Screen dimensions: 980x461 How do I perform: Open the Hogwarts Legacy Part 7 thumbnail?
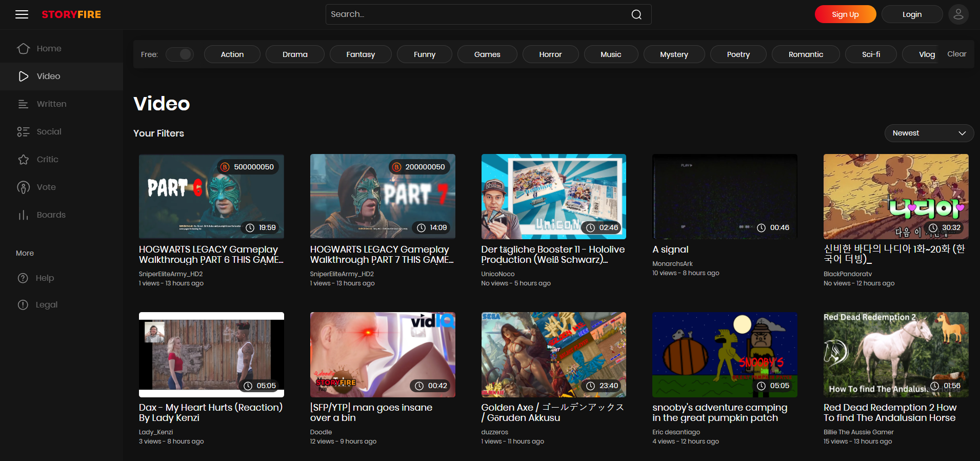tap(383, 197)
